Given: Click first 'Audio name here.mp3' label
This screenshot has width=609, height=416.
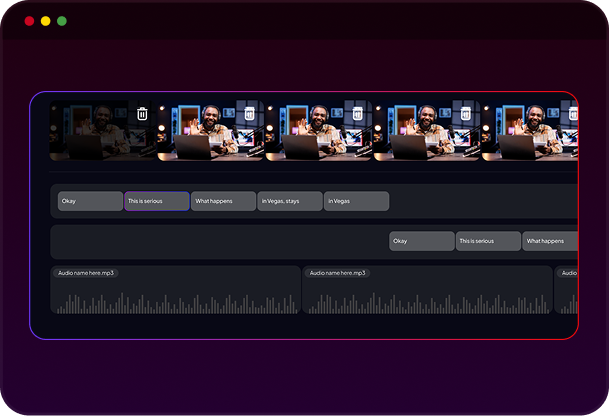Looking at the screenshot, I should tap(88, 272).
